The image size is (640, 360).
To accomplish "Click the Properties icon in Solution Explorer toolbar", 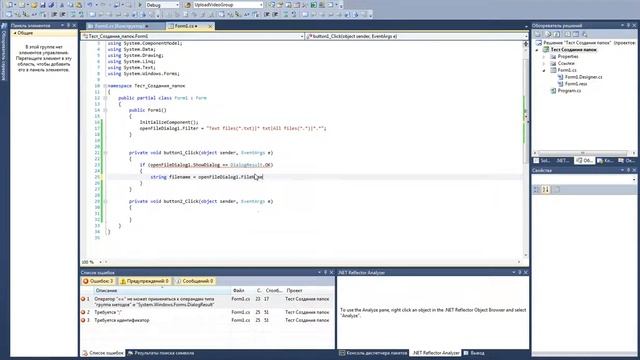I will [538, 34].
